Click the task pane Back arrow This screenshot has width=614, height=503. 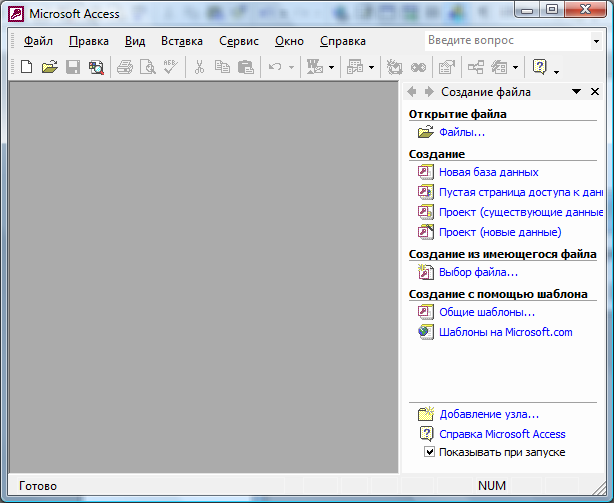click(412, 92)
